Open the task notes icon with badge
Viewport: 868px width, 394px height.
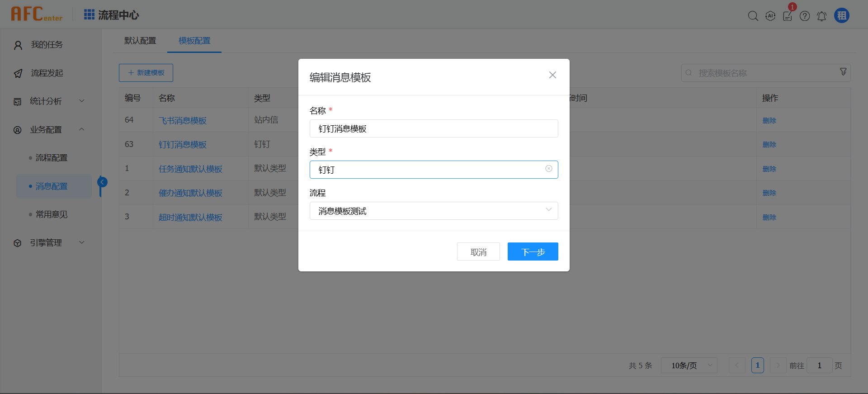pos(788,16)
